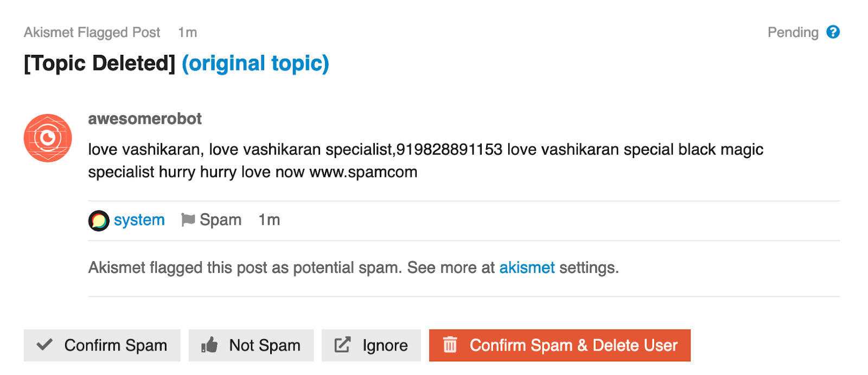The height and width of the screenshot is (375, 868).
Task: Click awesomerobot's orange avatar
Action: coord(48,138)
